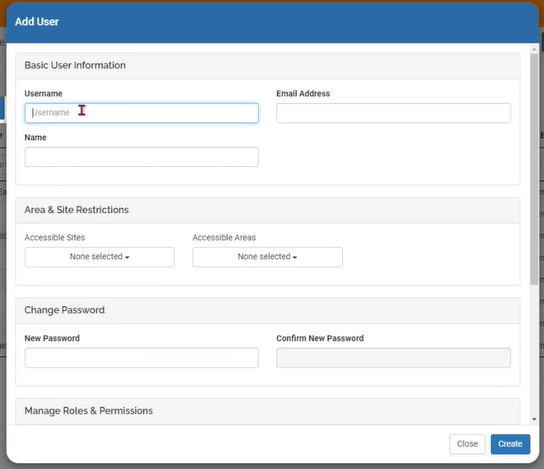
Task: Click the scrollbar up arrow
Action: click(534, 50)
